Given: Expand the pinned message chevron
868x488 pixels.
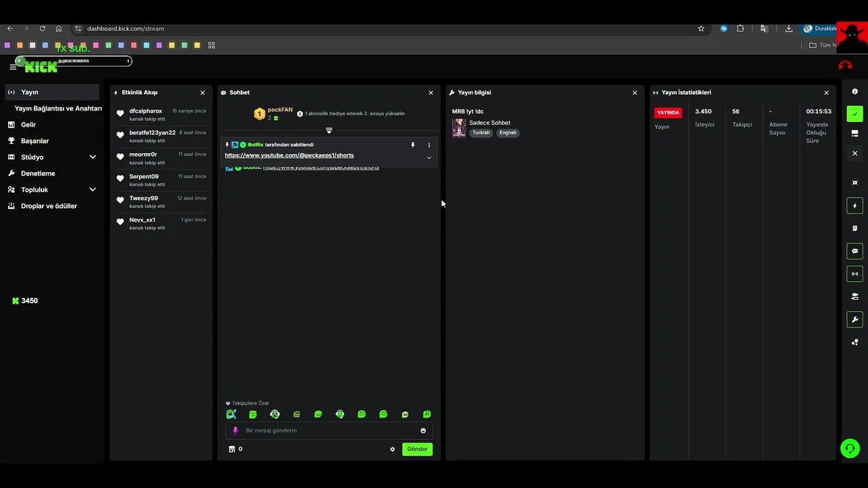Looking at the screenshot, I should pyautogui.click(x=429, y=158).
